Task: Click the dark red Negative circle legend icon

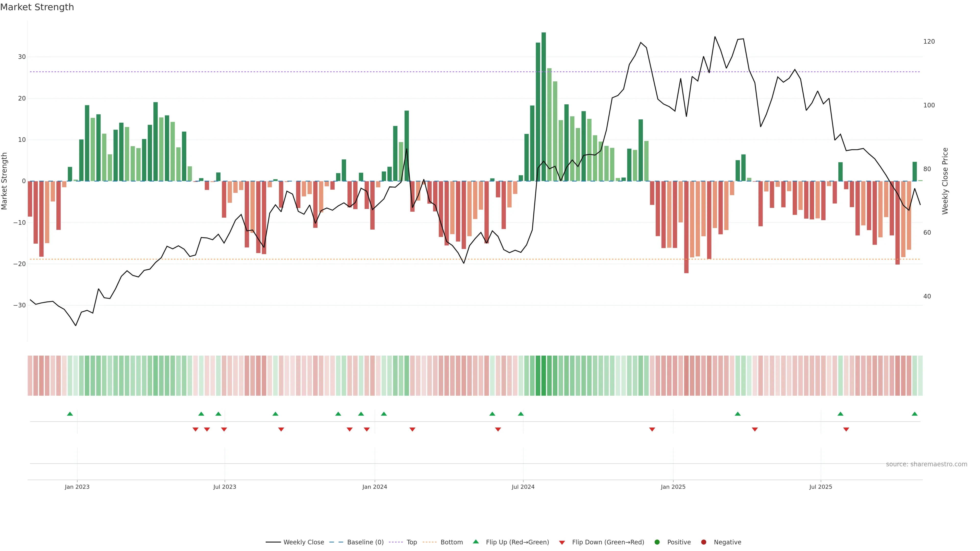Action: pos(703,542)
